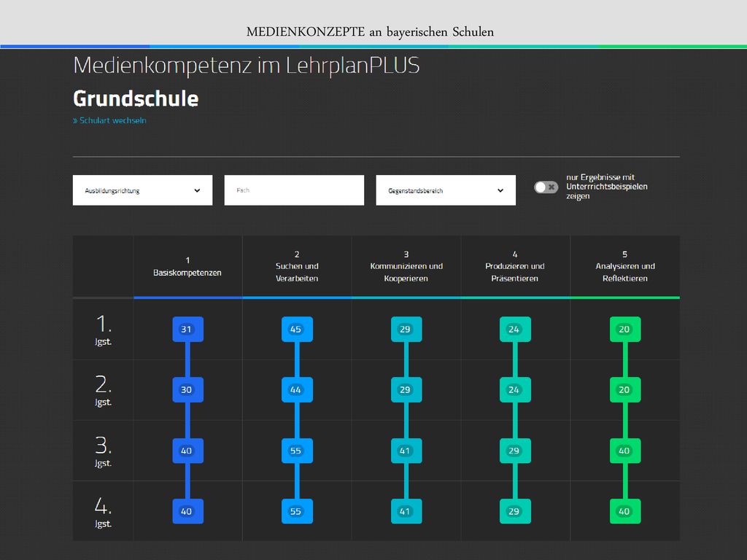This screenshot has width=747, height=560.
Task: Click badge 41 for 3. Jgst. Kommunizieren
Action: pyautogui.click(x=406, y=451)
